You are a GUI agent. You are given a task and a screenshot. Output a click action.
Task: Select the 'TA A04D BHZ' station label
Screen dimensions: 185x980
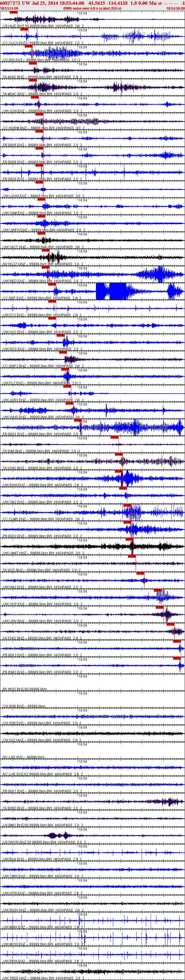pyautogui.click(x=13, y=77)
